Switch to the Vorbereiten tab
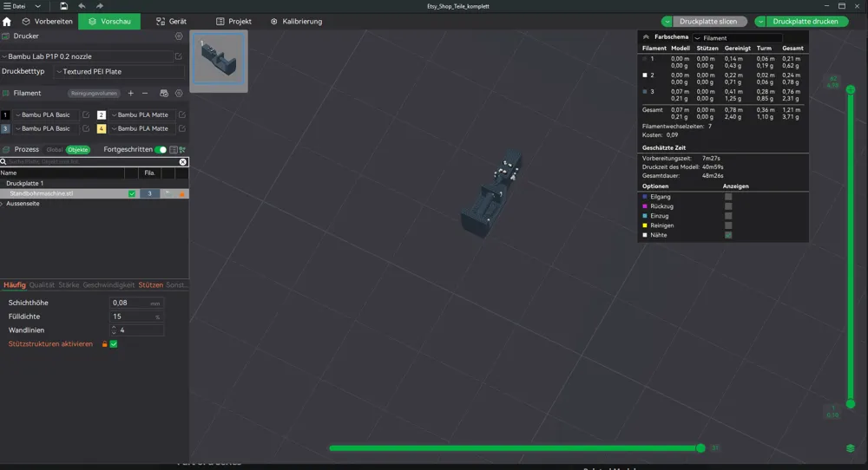Viewport: 868px width, 470px height. point(48,22)
